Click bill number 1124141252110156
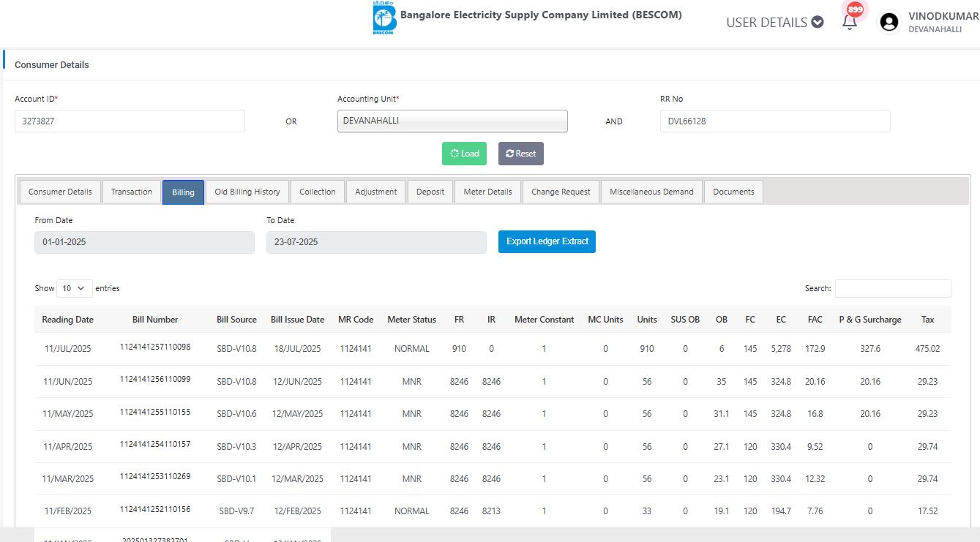 [155, 509]
